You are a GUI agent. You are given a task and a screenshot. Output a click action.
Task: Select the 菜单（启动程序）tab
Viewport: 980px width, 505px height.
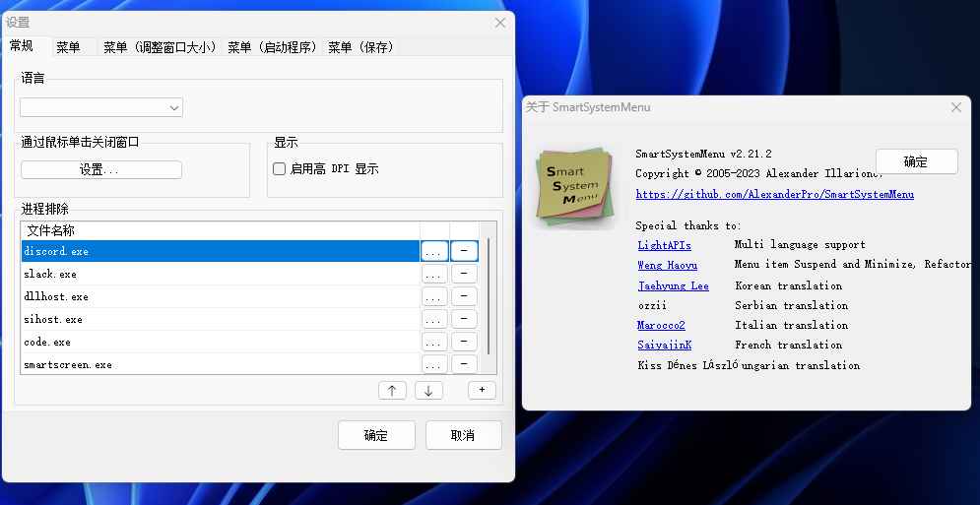click(272, 47)
